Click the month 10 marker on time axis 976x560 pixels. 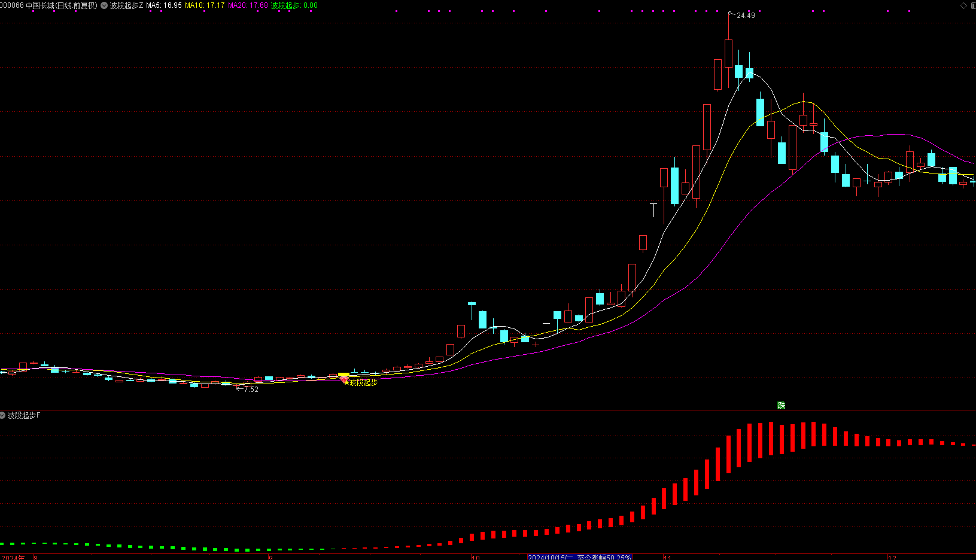click(x=476, y=558)
